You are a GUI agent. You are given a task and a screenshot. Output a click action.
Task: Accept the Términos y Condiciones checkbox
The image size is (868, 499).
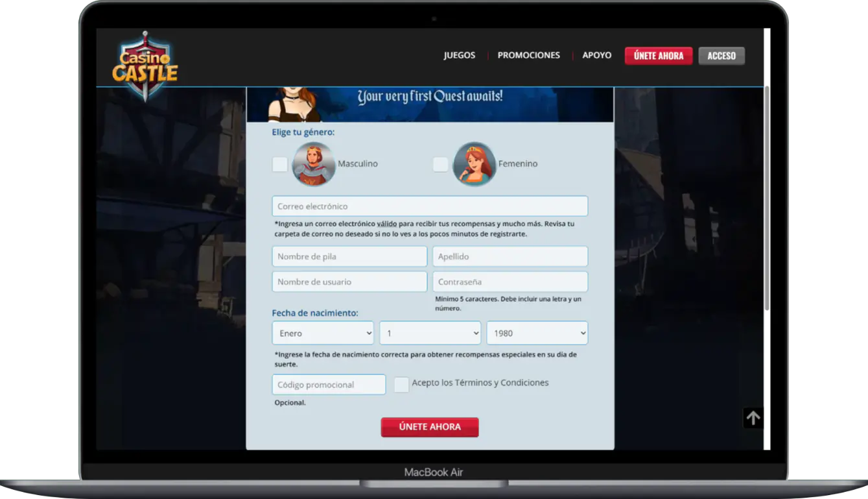tap(401, 384)
